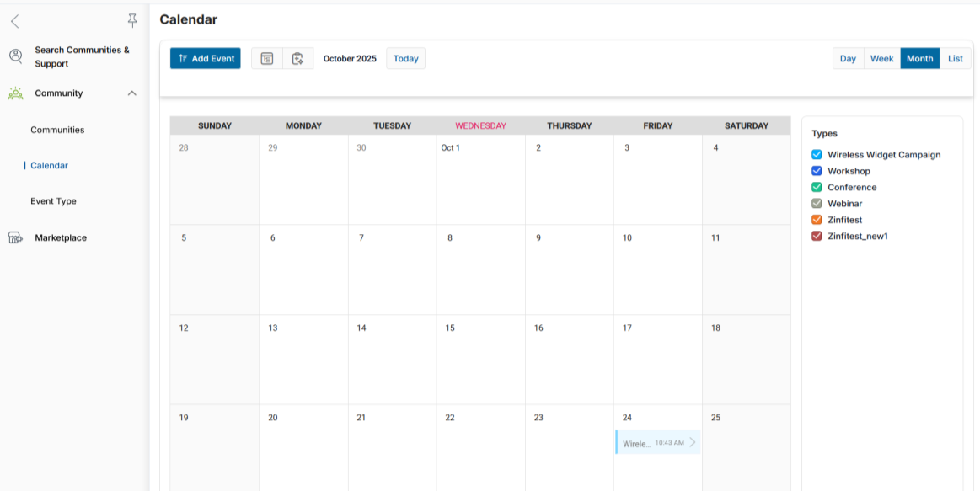Jump to Today on the calendar
The height and width of the screenshot is (491, 980).
tap(405, 58)
